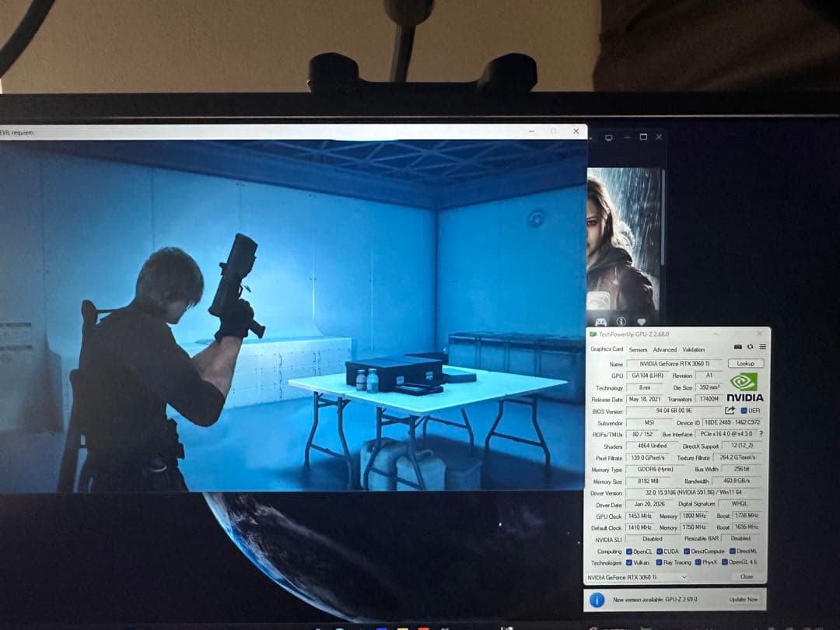Click the BIOS Version value field
This screenshot has width=840, height=630.
tap(674, 411)
